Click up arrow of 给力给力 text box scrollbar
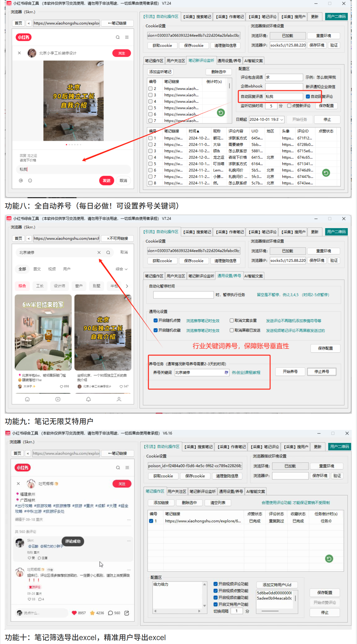 coord(204,584)
